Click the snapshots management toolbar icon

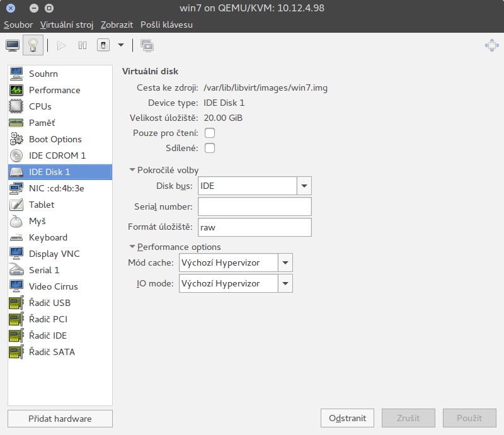click(147, 45)
